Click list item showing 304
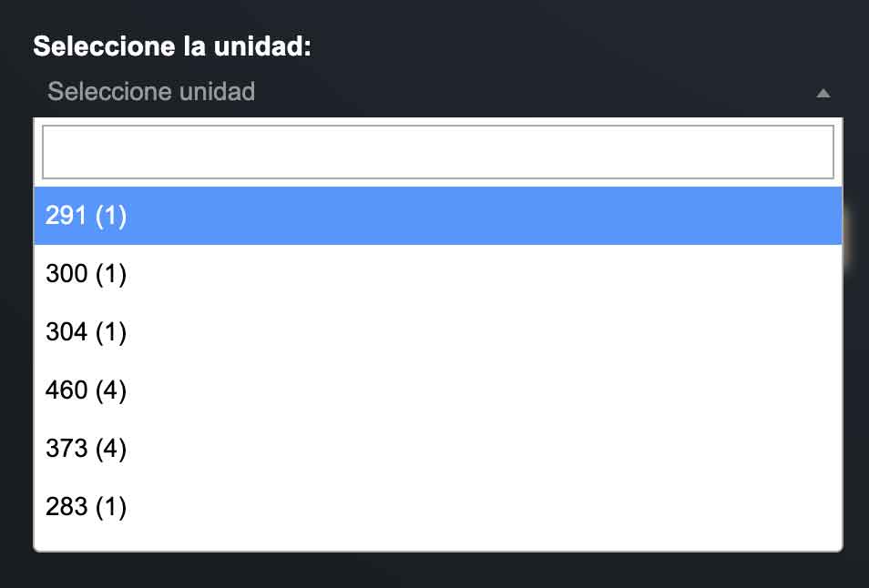Screen dimensions: 869x588 tap(438, 331)
